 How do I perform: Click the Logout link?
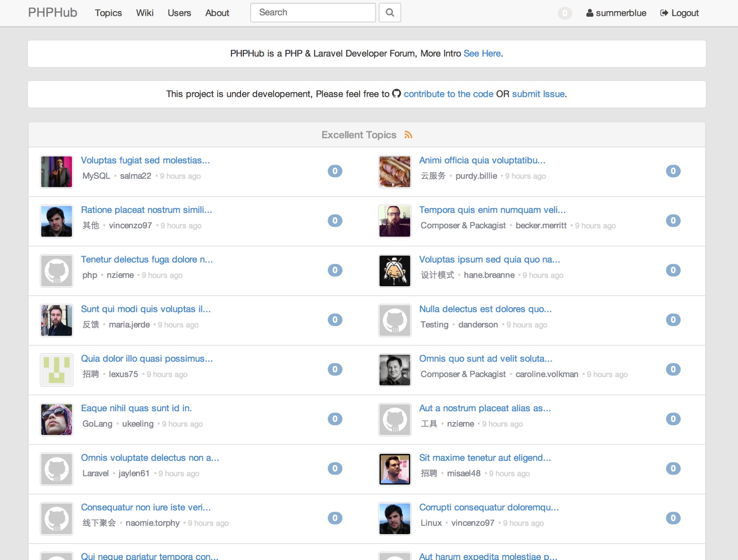[679, 13]
